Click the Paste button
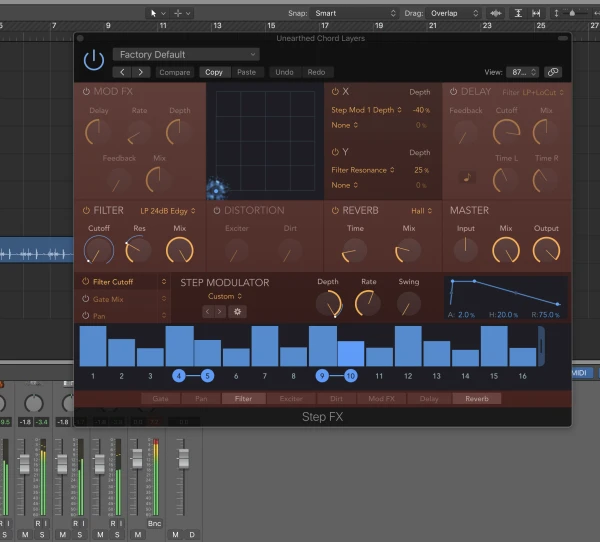The image size is (600, 542). 246,72
